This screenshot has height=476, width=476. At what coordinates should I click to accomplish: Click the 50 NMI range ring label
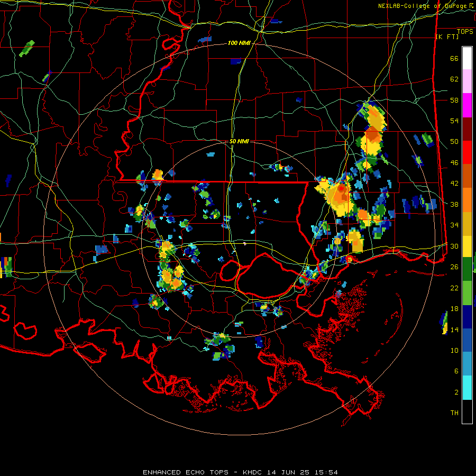239,141
